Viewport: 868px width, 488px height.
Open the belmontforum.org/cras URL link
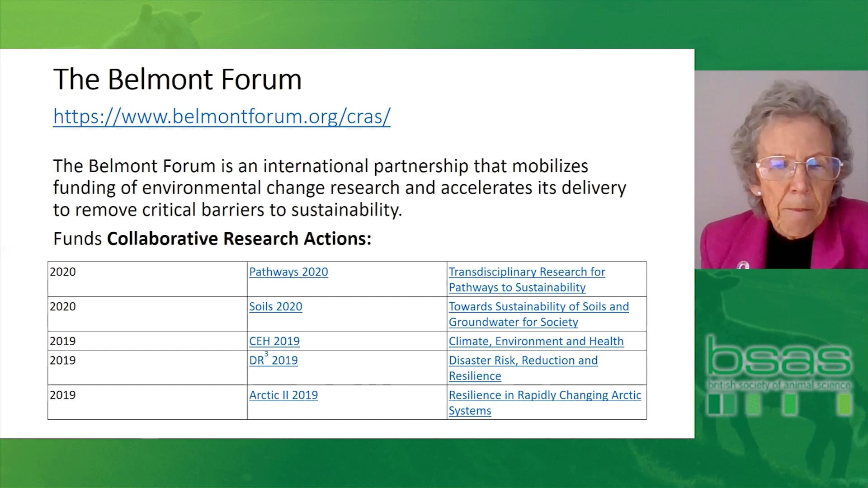[x=222, y=117]
